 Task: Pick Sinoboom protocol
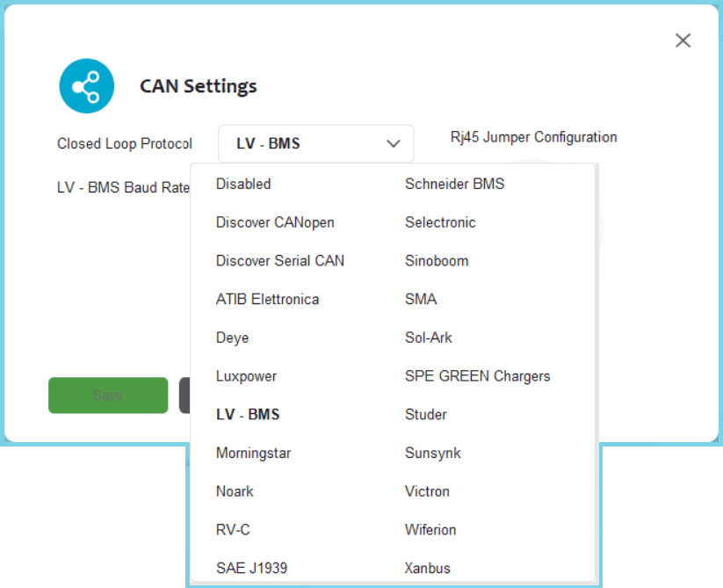(437, 260)
